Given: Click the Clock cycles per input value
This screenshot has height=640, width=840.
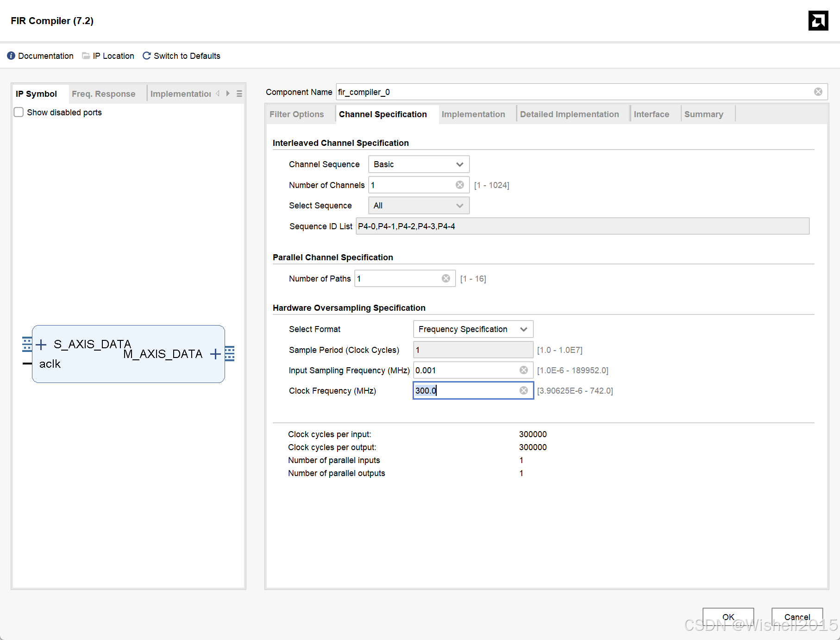Looking at the screenshot, I should (x=533, y=434).
